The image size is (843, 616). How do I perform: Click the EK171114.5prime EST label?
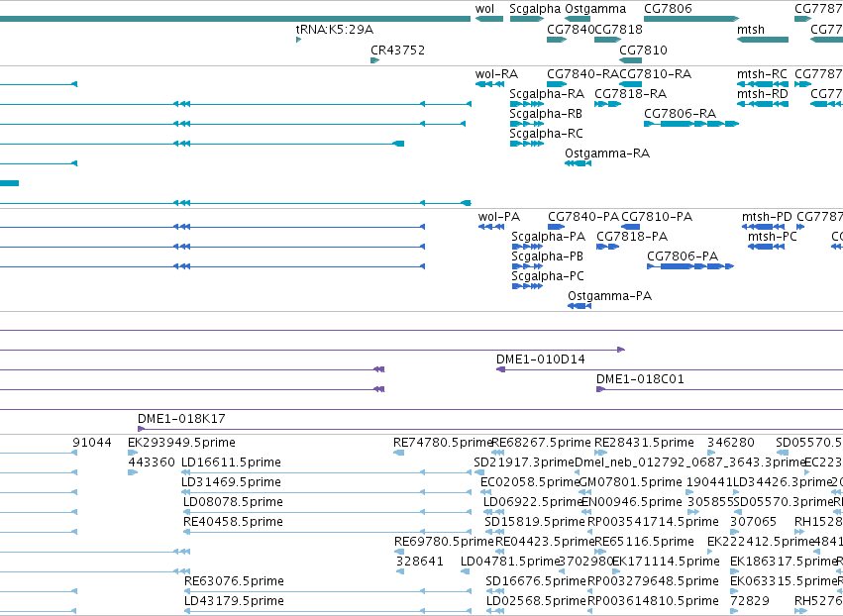pos(666,562)
